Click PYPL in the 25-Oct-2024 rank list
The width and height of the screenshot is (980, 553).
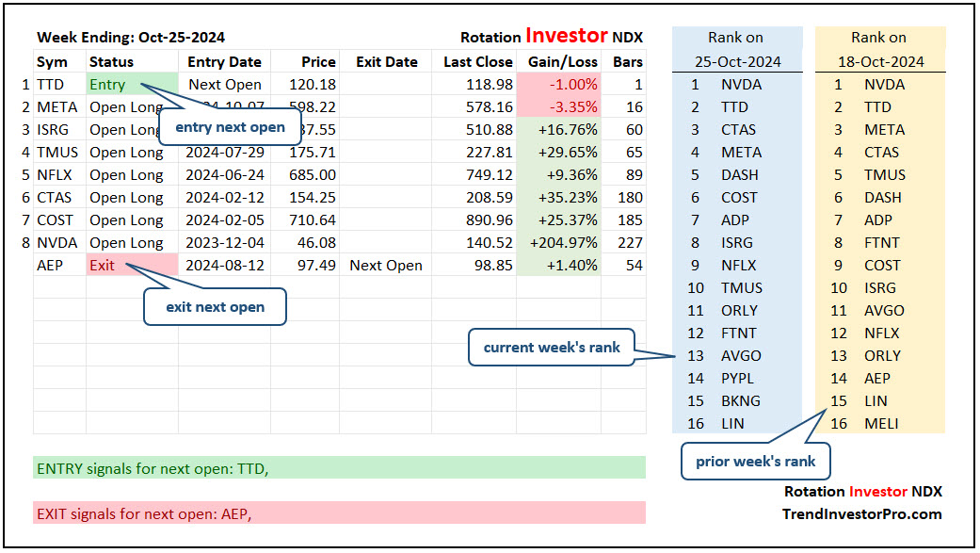737,379
